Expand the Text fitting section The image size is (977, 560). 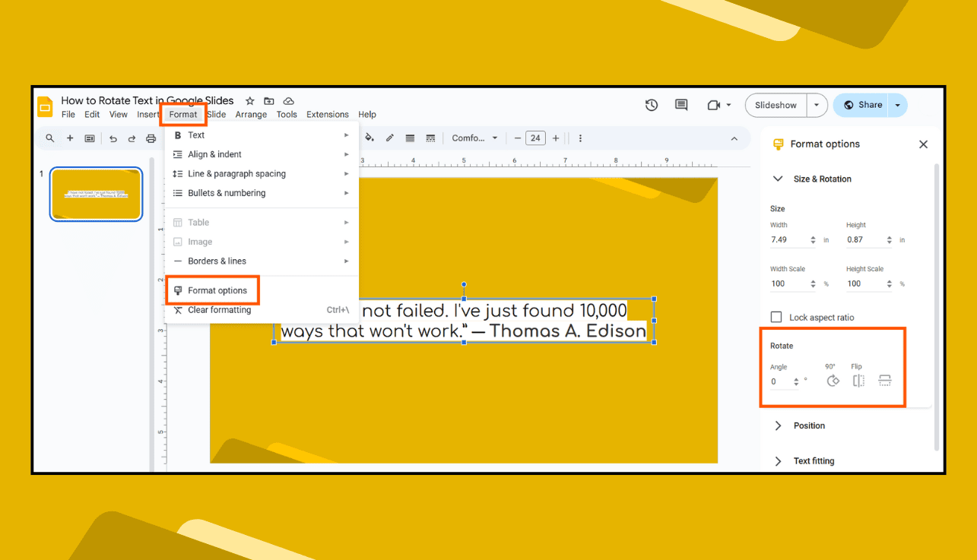(778, 461)
